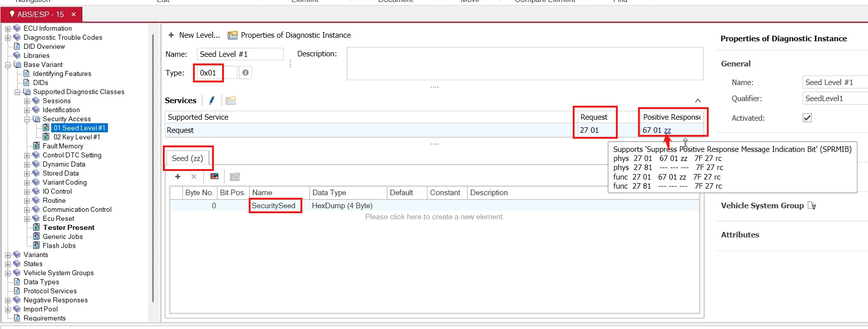This screenshot has height=329, width=868.
Task: Click the bulb icon on ABS/ESP tab
Action: (12, 14)
